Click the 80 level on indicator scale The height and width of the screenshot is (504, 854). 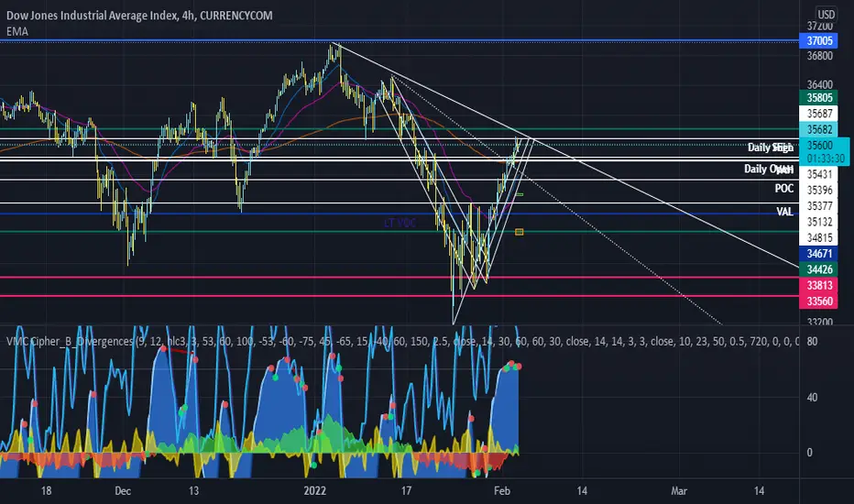(x=812, y=342)
